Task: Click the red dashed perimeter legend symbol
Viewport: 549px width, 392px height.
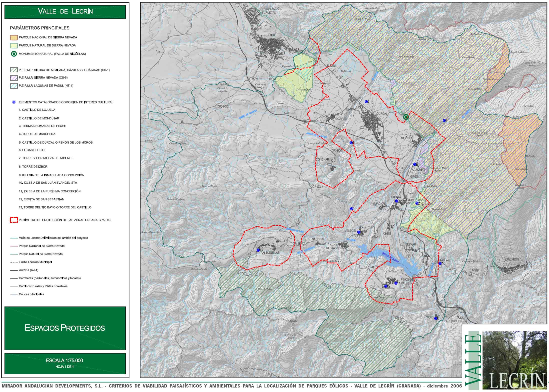Action: tap(14, 220)
